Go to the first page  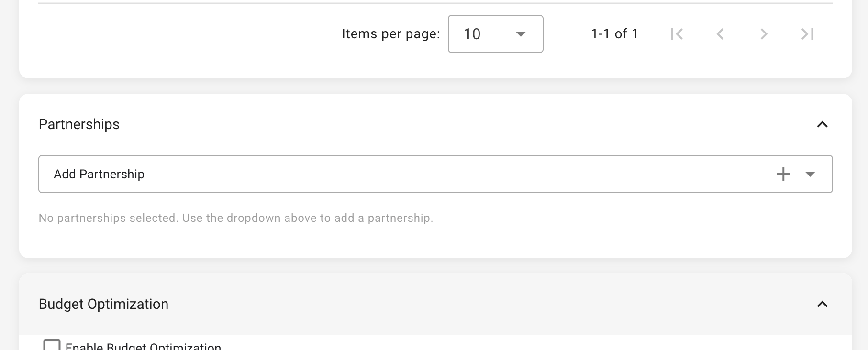[x=677, y=34]
